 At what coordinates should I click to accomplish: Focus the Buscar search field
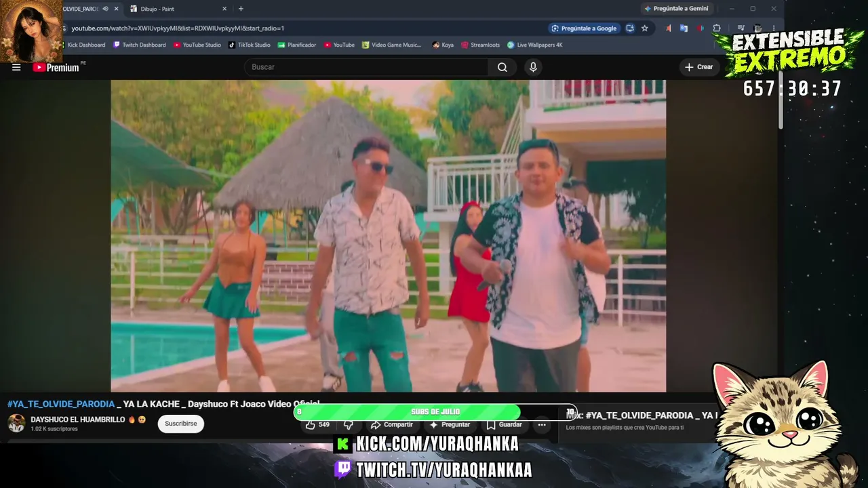click(366, 67)
